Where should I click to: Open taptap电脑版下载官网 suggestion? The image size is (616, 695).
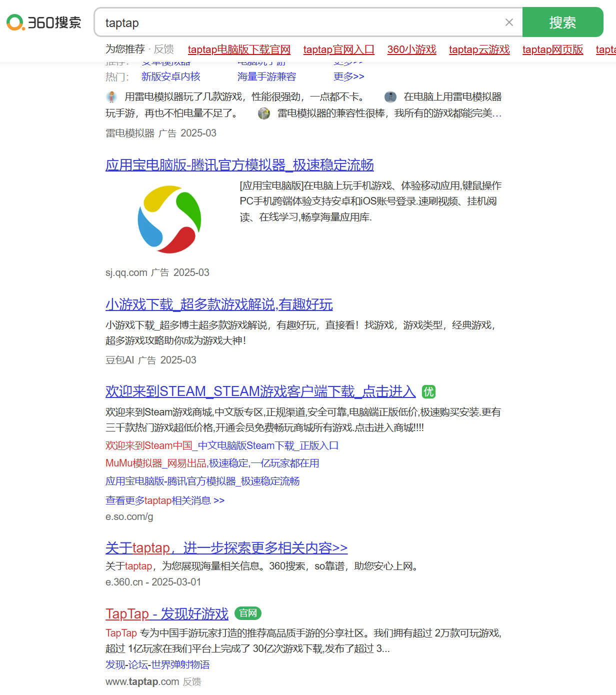click(239, 49)
